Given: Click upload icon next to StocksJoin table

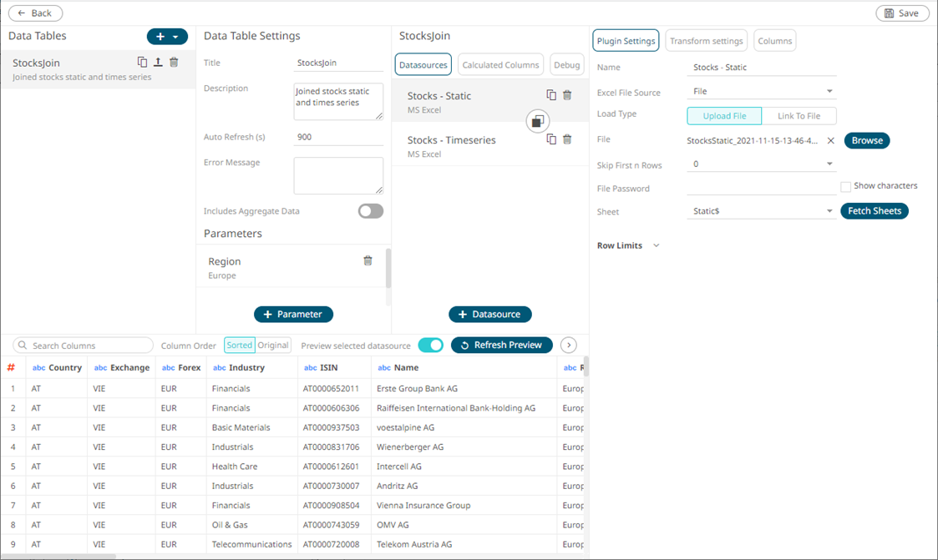Looking at the screenshot, I should pyautogui.click(x=158, y=63).
